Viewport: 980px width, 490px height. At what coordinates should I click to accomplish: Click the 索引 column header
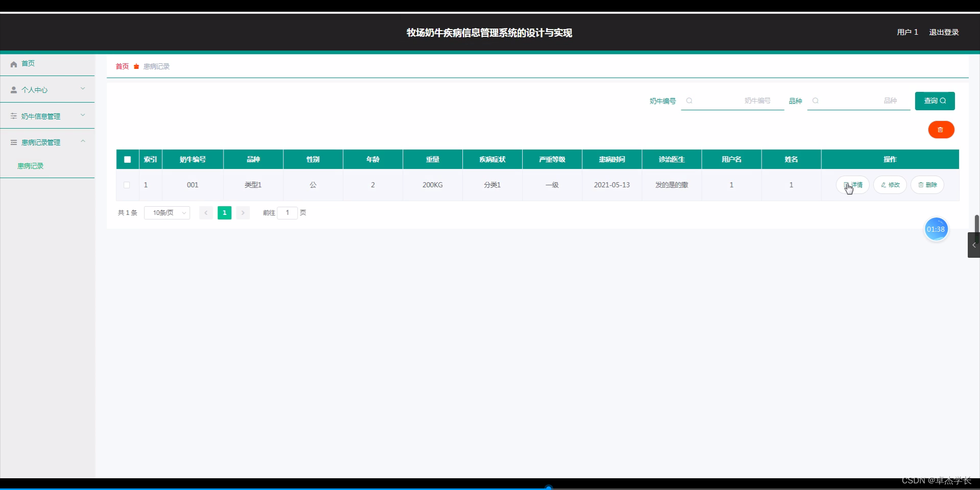pos(151,159)
